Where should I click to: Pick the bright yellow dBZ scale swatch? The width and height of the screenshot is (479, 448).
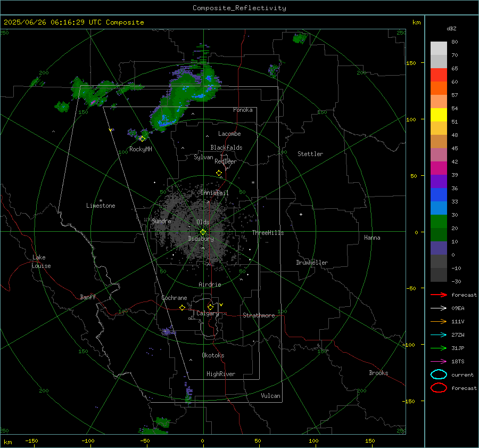[439, 115]
